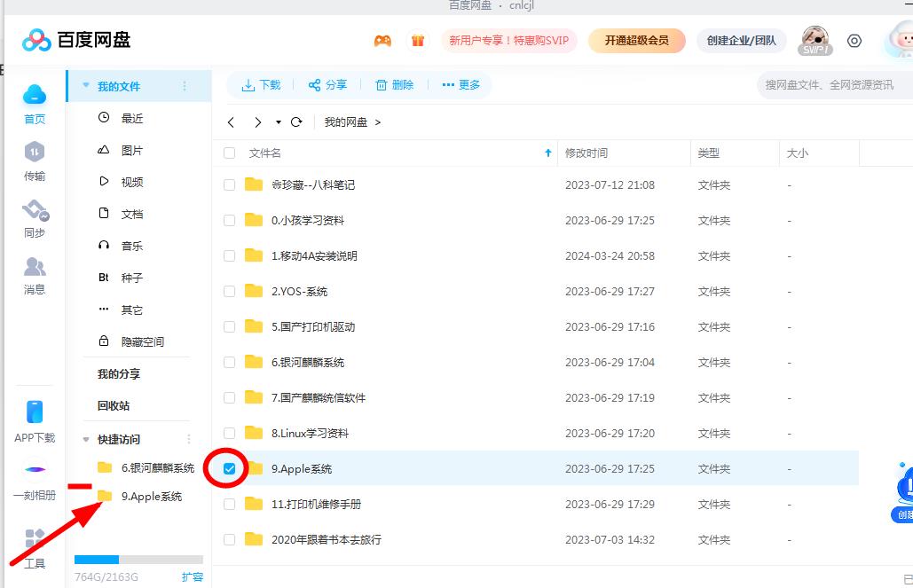913x588 pixels.
Task: Collapse the 快捷访问 section
Action: (x=85, y=439)
